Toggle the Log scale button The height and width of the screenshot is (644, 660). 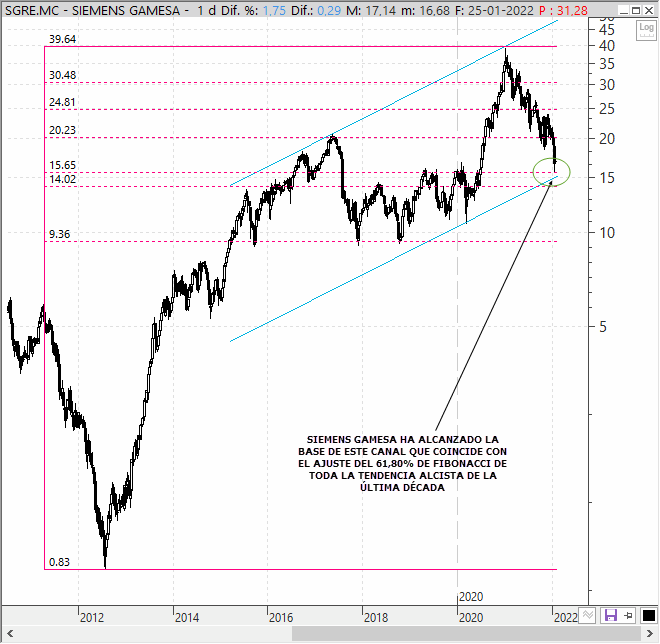tap(646, 30)
